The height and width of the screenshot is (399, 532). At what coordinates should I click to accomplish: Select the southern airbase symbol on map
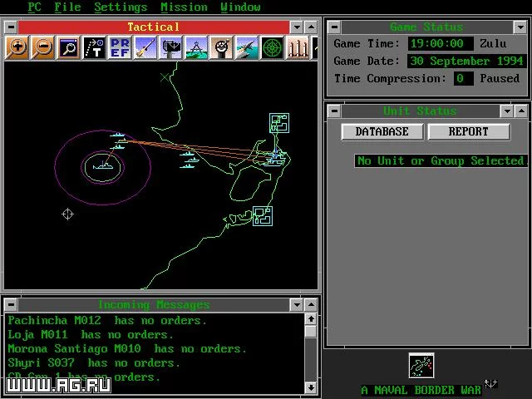point(263,216)
